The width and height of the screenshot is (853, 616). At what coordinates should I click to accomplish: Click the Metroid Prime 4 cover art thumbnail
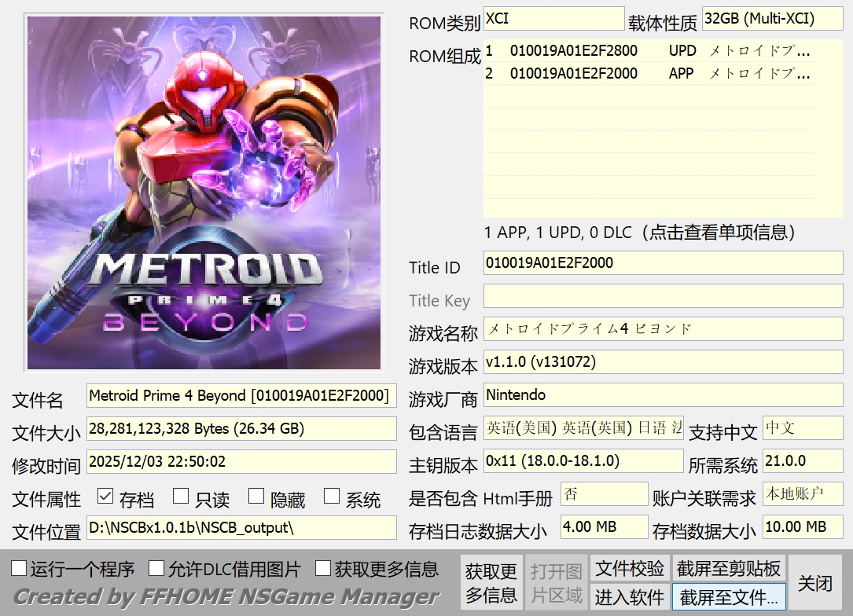pyautogui.click(x=204, y=192)
